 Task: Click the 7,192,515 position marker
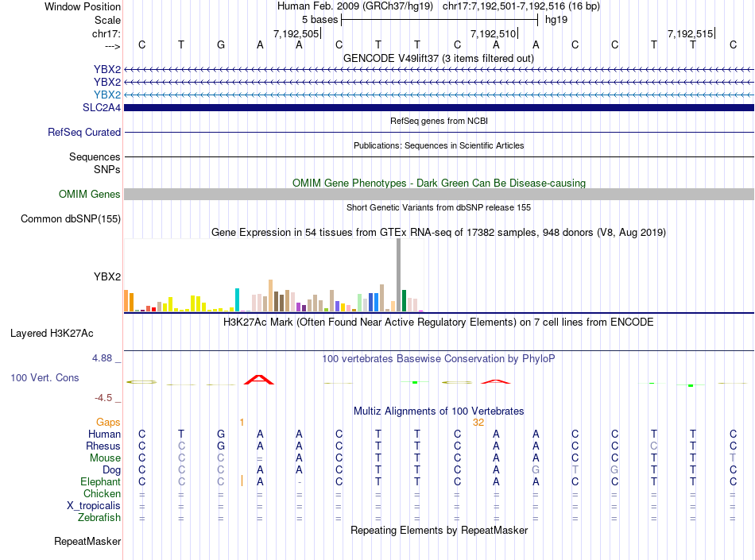[x=691, y=33]
